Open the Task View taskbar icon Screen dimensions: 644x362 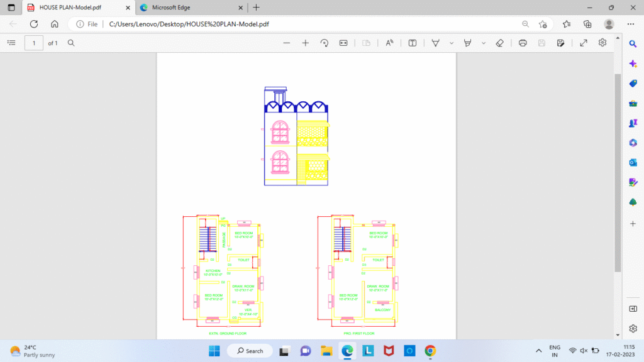[x=284, y=351]
